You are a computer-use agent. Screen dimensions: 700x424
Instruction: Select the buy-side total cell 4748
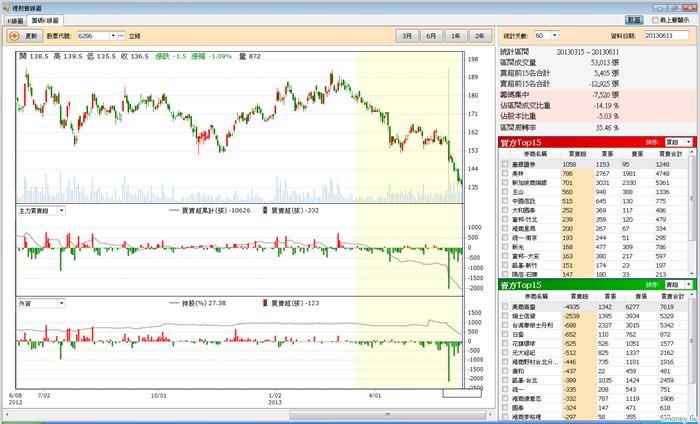point(662,174)
